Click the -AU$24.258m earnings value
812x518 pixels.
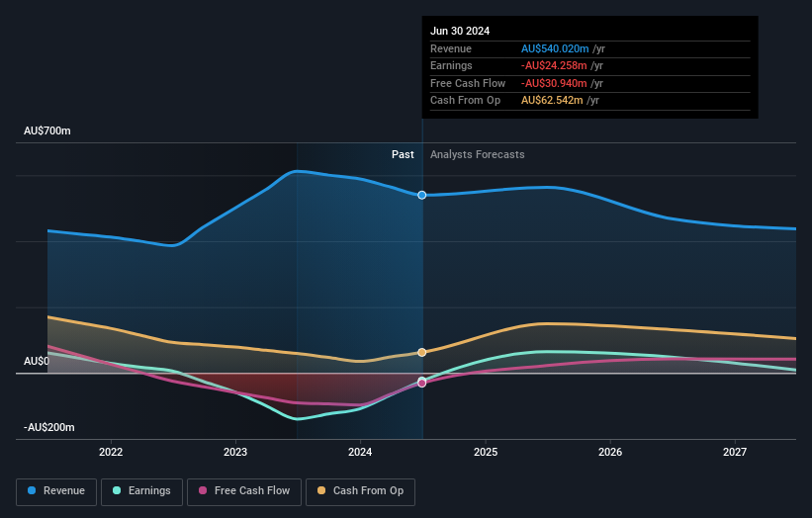(554, 65)
